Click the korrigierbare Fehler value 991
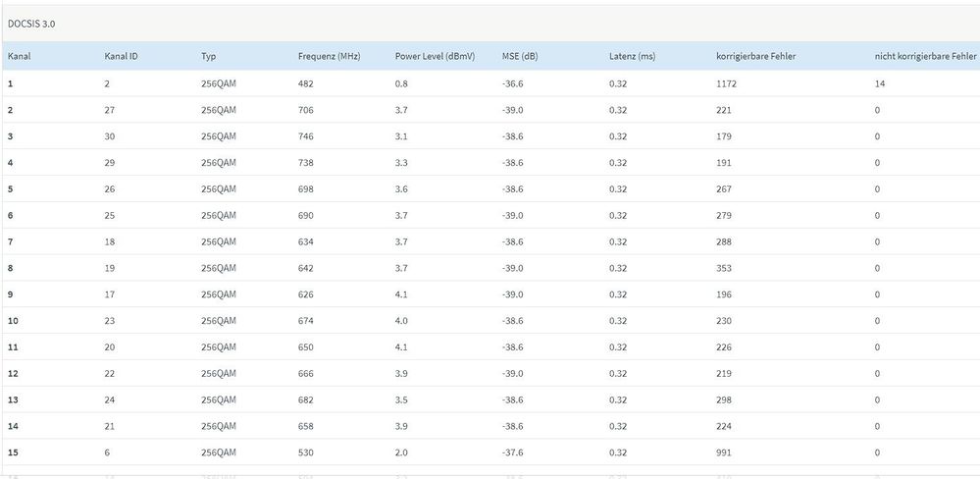Screen dimensions: 980x479 (x=724, y=452)
